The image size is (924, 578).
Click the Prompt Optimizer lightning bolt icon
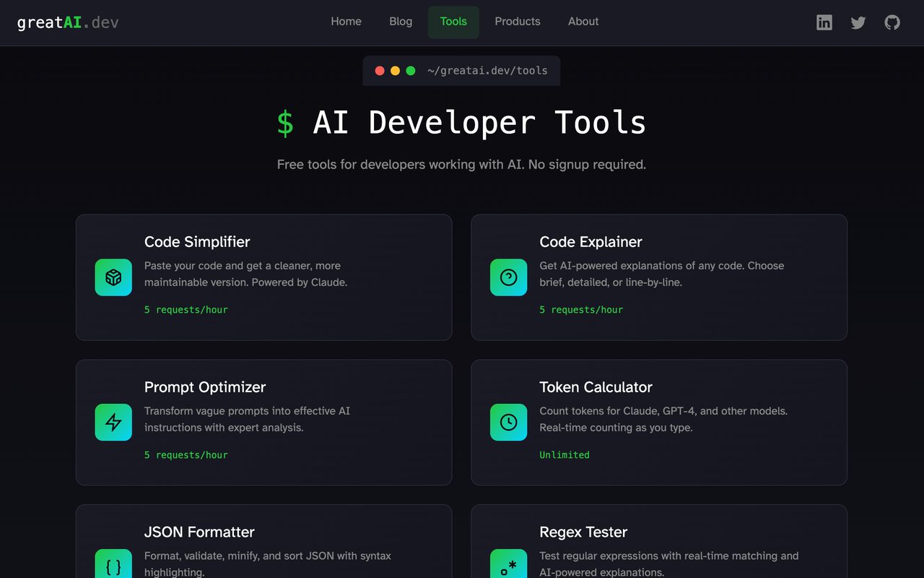tap(113, 423)
